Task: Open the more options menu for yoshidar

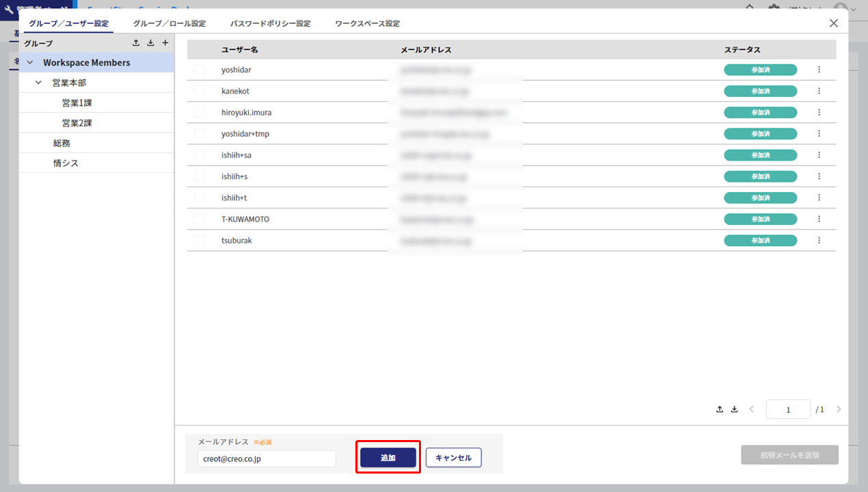Action: pyautogui.click(x=819, y=70)
